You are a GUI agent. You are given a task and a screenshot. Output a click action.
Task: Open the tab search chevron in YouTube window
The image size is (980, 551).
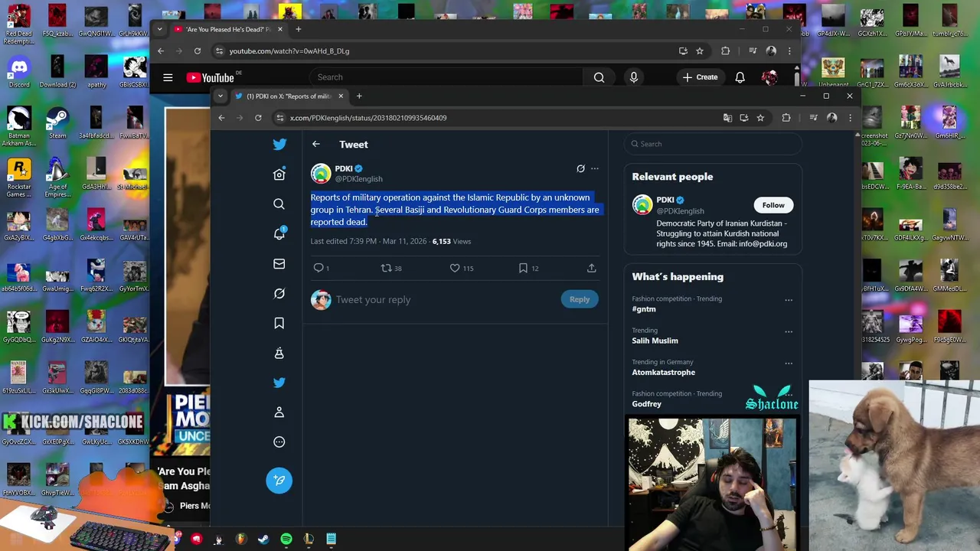(x=159, y=29)
